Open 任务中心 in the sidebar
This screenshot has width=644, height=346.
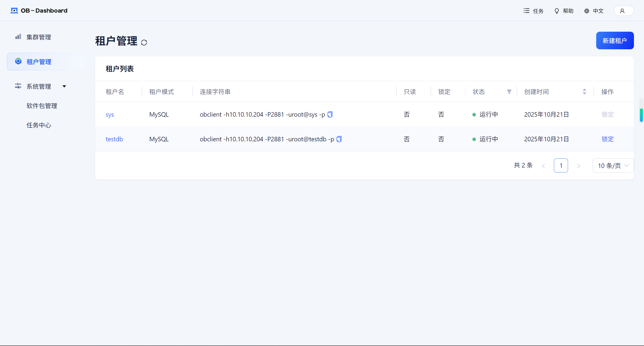click(39, 125)
